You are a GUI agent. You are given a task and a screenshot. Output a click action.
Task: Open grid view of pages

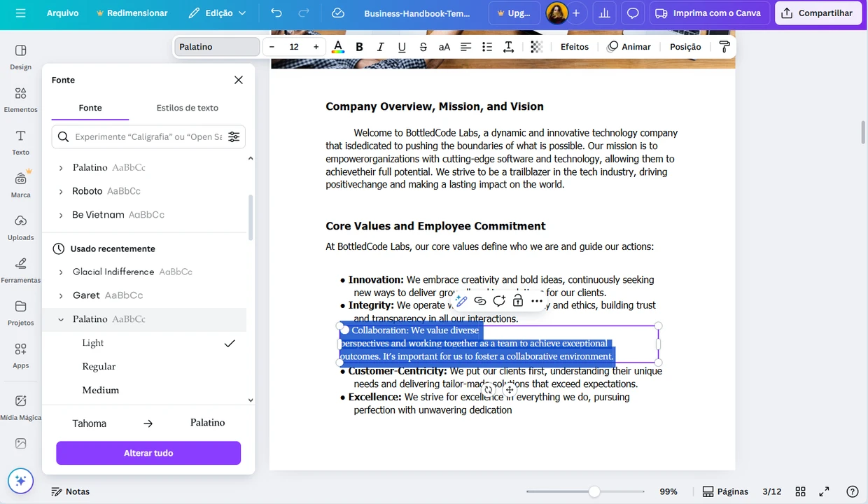(x=801, y=491)
